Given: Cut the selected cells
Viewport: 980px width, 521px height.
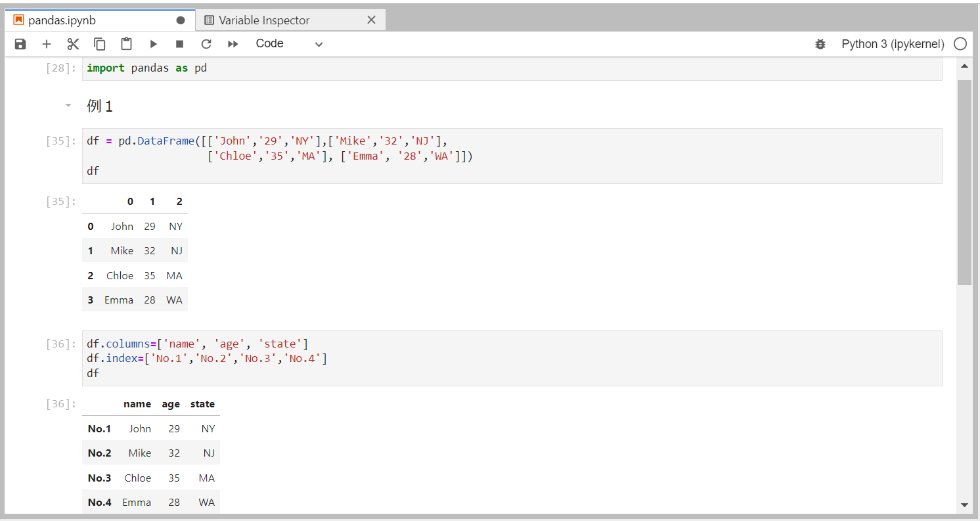Looking at the screenshot, I should 73,44.
